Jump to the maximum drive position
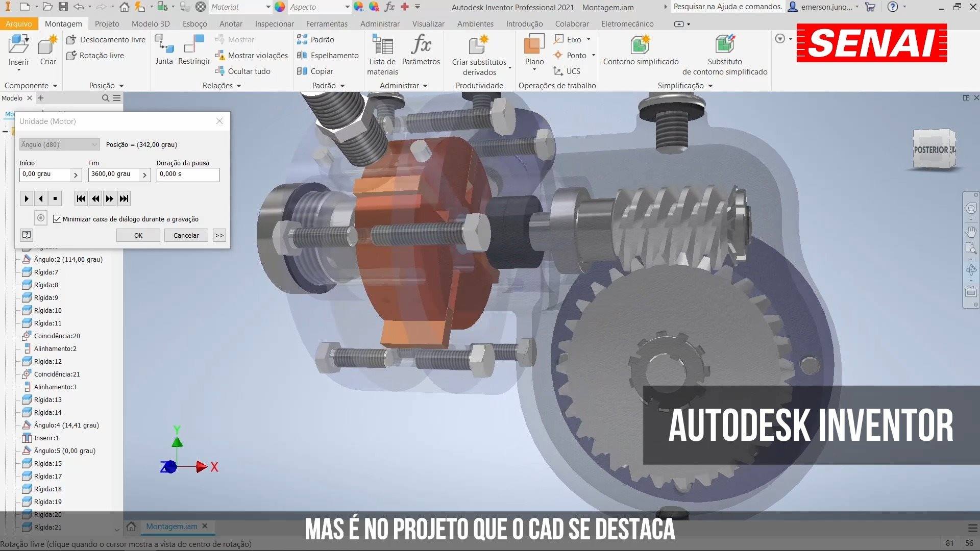Screen dimensions: 980x551 (x=124, y=198)
